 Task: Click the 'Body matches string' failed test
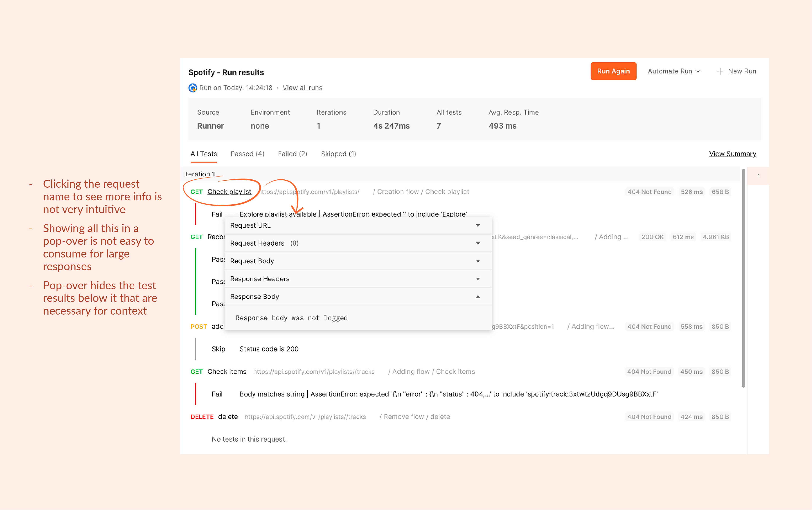point(449,394)
